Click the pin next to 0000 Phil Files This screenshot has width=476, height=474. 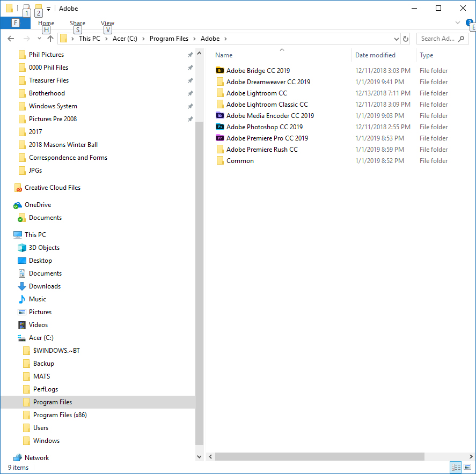191,68
